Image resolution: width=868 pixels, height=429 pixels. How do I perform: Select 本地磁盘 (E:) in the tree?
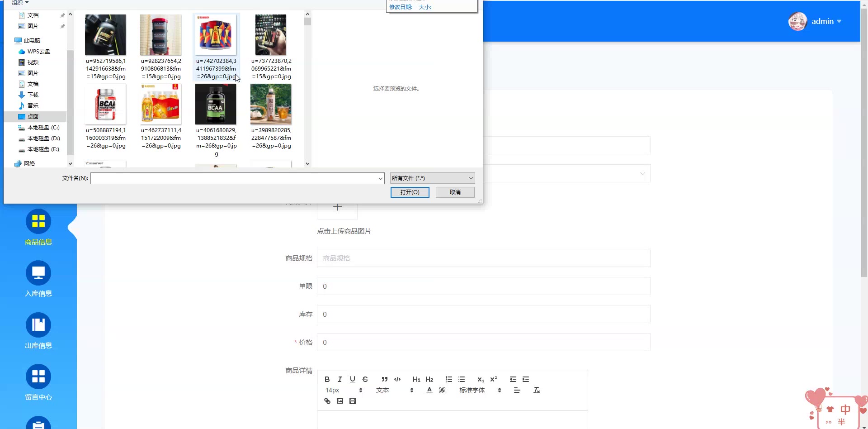click(x=38, y=149)
